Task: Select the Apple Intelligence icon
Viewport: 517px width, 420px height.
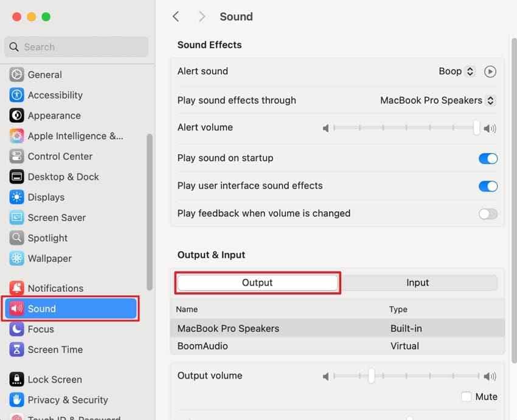Action: tap(16, 136)
